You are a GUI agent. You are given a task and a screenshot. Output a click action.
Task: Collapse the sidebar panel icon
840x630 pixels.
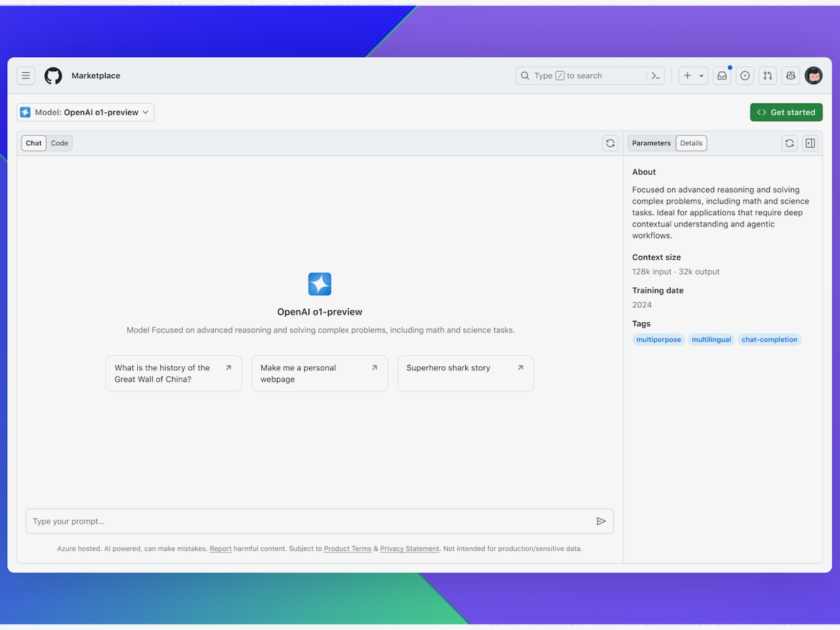click(x=810, y=143)
